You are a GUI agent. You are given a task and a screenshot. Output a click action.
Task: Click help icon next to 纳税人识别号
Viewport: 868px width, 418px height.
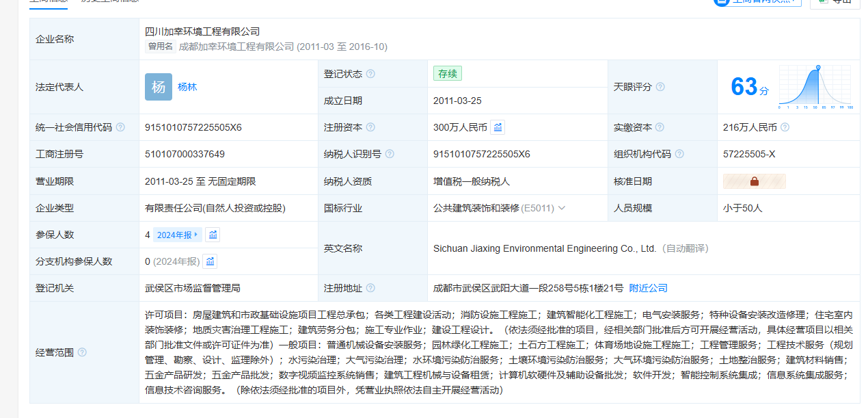pyautogui.click(x=390, y=154)
